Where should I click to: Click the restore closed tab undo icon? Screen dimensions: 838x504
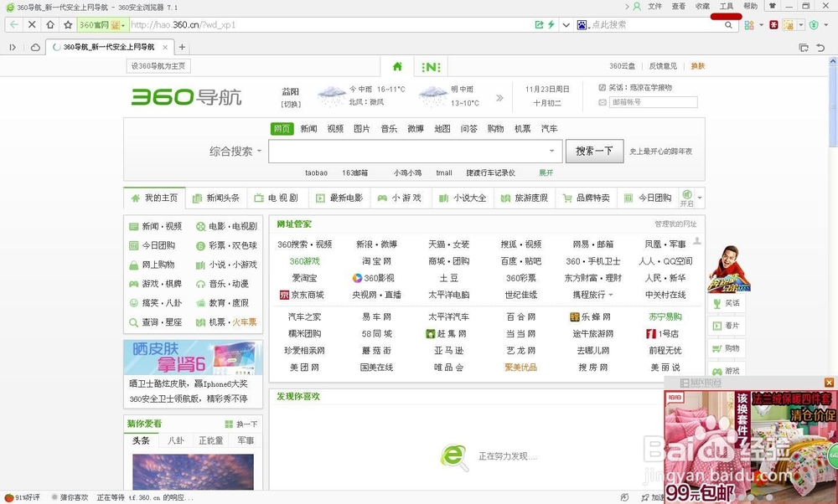(x=820, y=48)
